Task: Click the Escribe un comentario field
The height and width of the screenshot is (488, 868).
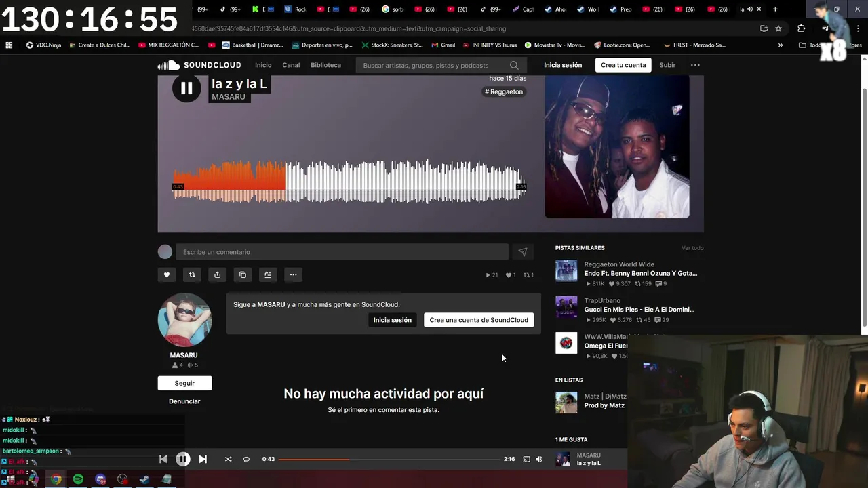Action: pyautogui.click(x=342, y=252)
